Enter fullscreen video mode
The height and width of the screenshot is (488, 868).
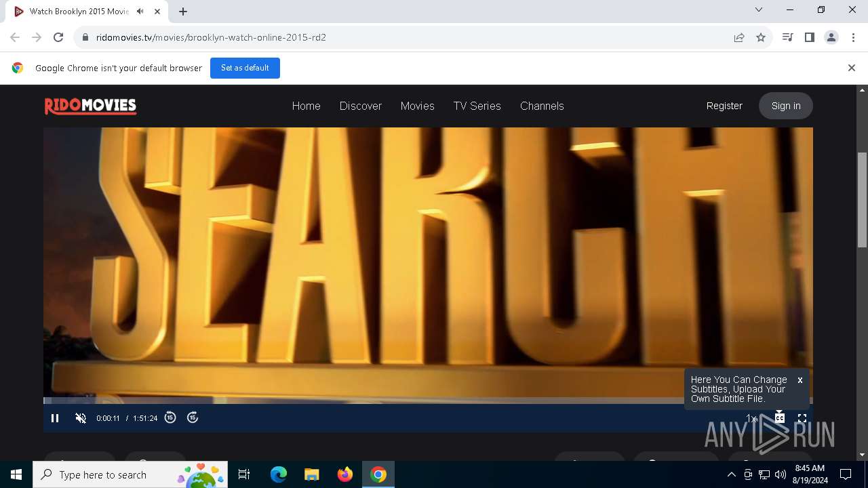click(x=802, y=418)
